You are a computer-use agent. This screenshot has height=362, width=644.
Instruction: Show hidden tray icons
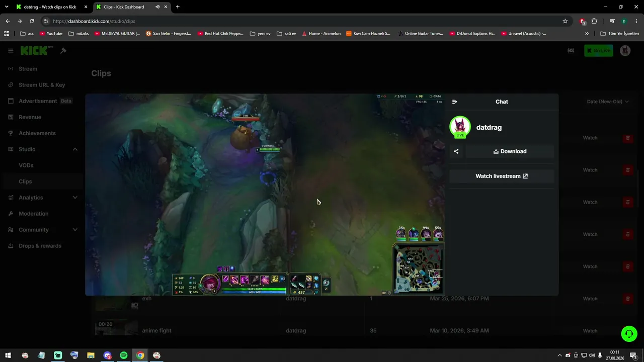[559, 355]
